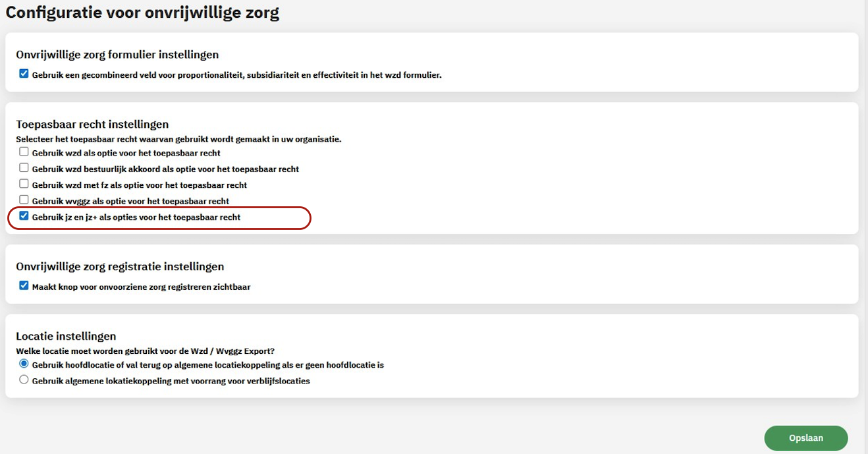The height and width of the screenshot is (454, 868).
Task: Click 'Configuratie voor onvrijwillige zorg' page title
Action: point(142,13)
